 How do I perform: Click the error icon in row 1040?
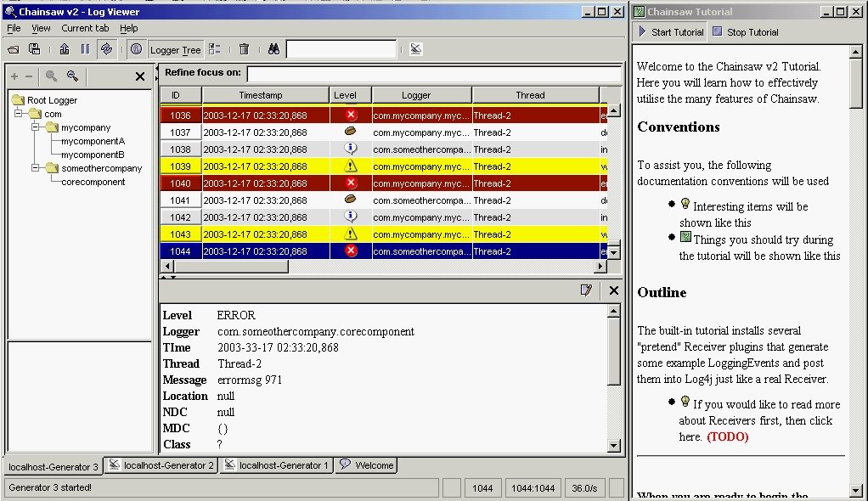click(351, 183)
